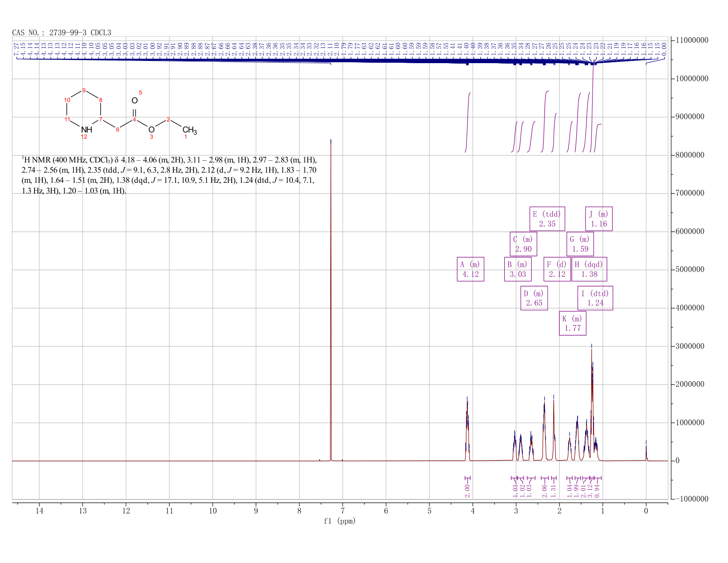Click the multiplet label E (tdd) 2.35
Screen dimensions: 728x563
[x=547, y=219]
